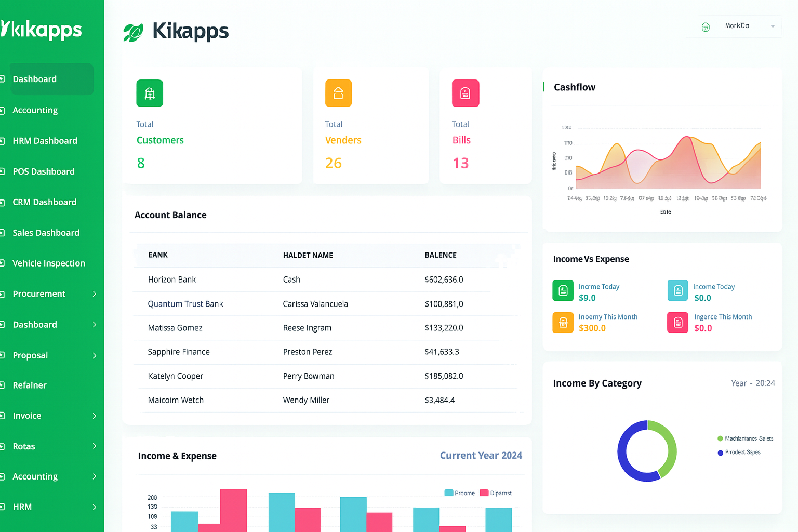Go to Vehicle Inspection in the sidebar
This screenshot has height=532, width=798.
[x=49, y=263]
